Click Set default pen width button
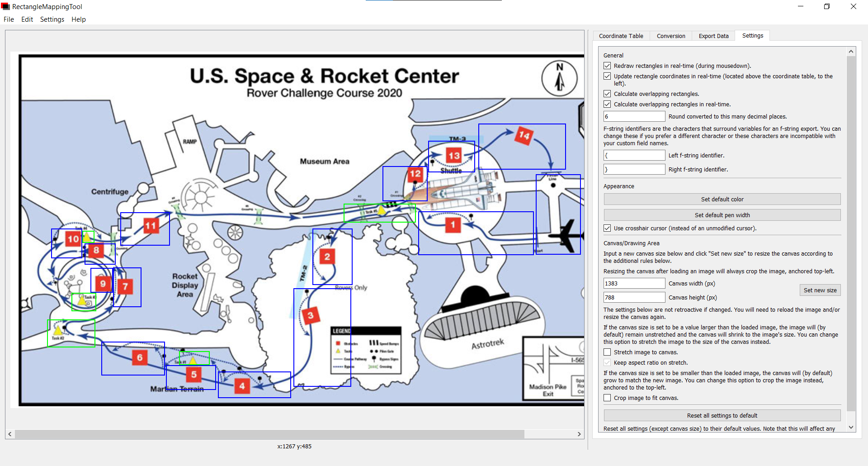This screenshot has height=466, width=868. click(x=722, y=215)
